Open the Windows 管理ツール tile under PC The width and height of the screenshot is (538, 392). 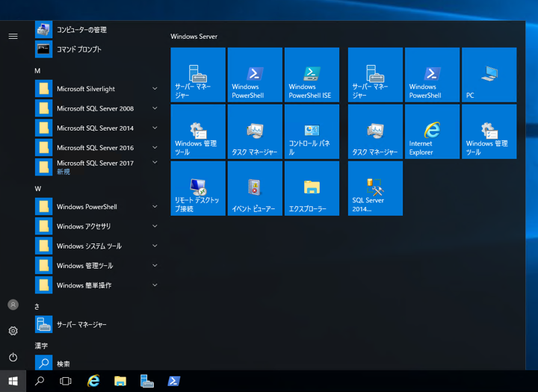coord(489,131)
